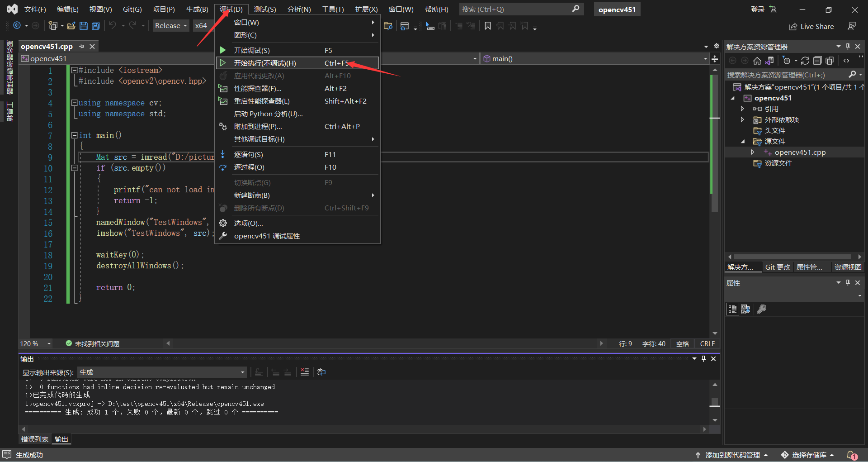Click the alphabetical sort icon in properties panel
Image resolution: width=868 pixels, height=462 pixels.
coord(745,309)
